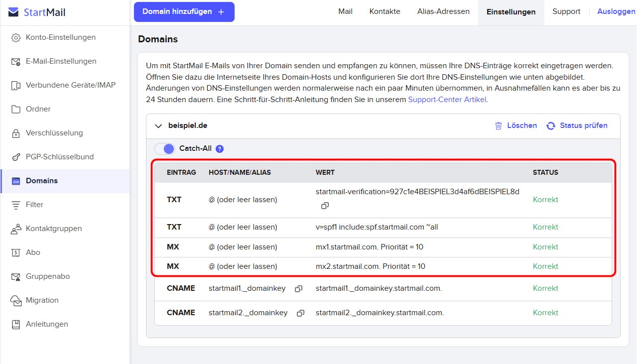Click the Domains page heading
Screen dimensions: 637x364
pyautogui.click(x=158, y=39)
